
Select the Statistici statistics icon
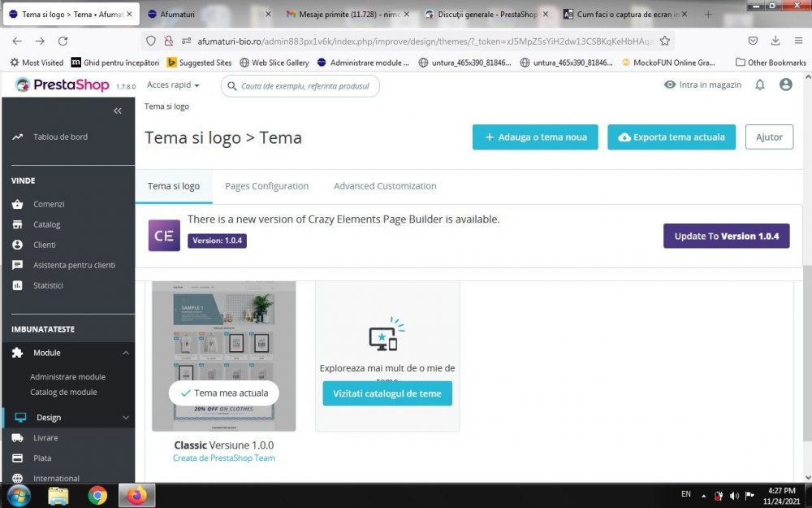click(x=18, y=285)
